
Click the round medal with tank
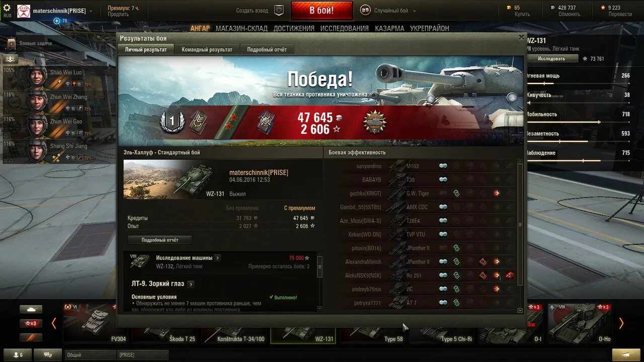coord(375,122)
